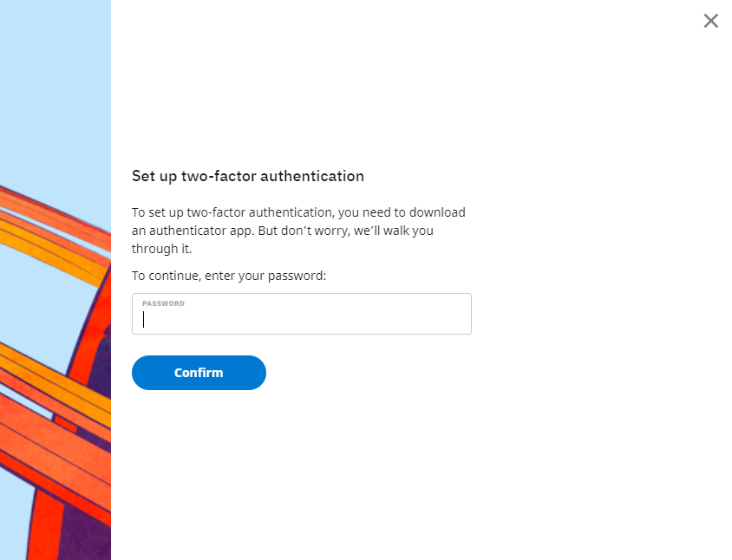This screenshot has height=560, width=732.
Task: Click the 'Set up two-factor authentication' heading
Action: click(x=248, y=176)
